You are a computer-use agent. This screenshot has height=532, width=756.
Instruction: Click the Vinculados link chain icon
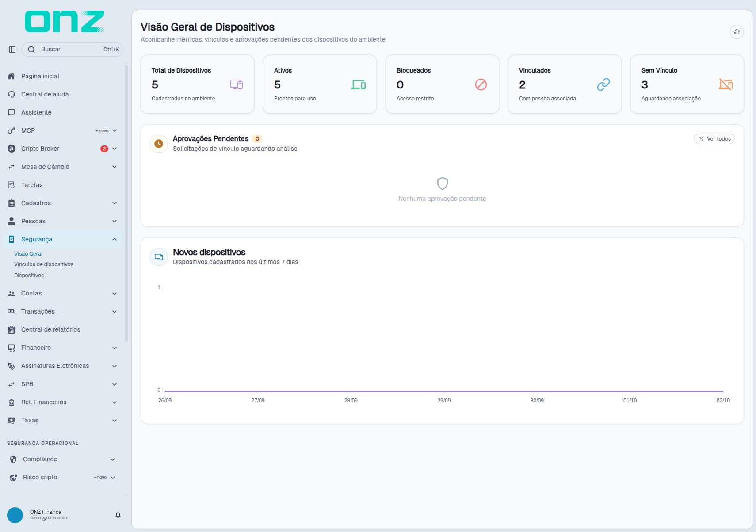603,84
